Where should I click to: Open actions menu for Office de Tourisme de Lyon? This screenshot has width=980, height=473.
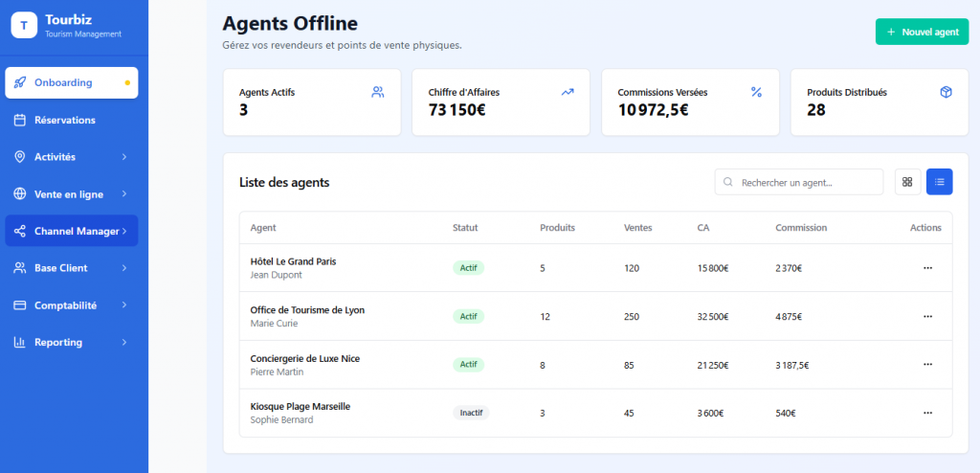coord(926,316)
